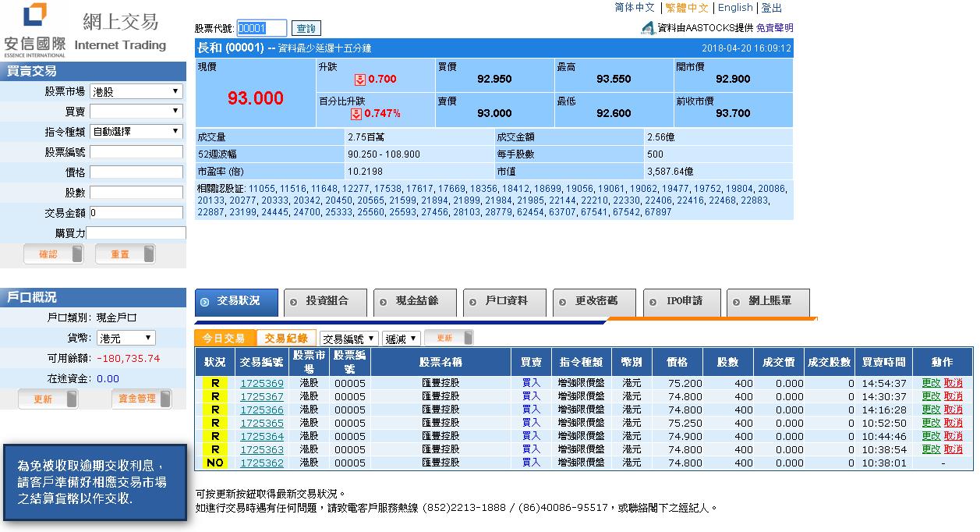Open the 股票市場 market dropdown
Viewport: 980px width, 532px height.
136,91
